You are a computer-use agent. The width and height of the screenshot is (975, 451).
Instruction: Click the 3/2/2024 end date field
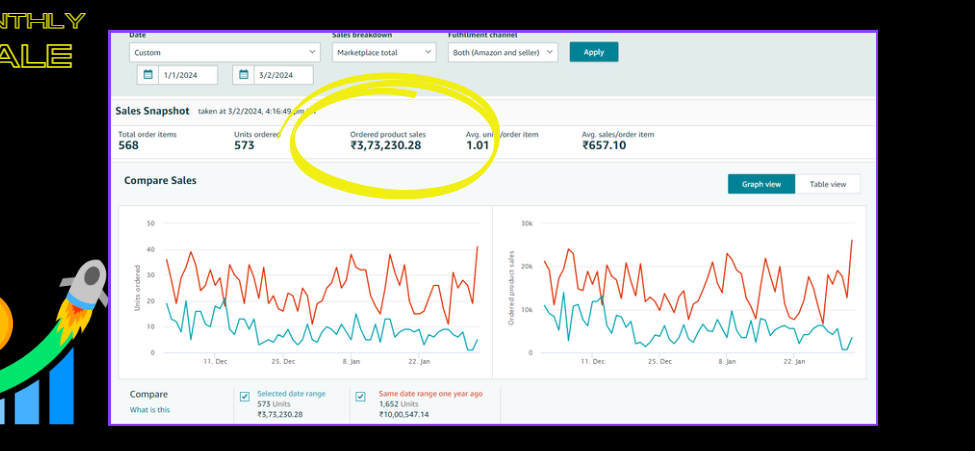pos(284,75)
